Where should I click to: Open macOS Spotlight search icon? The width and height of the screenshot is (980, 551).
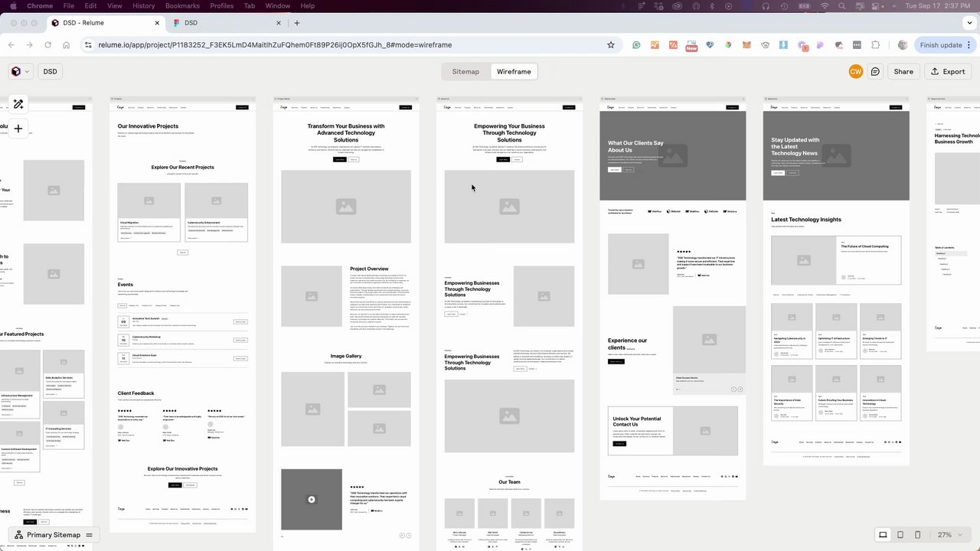point(844,6)
